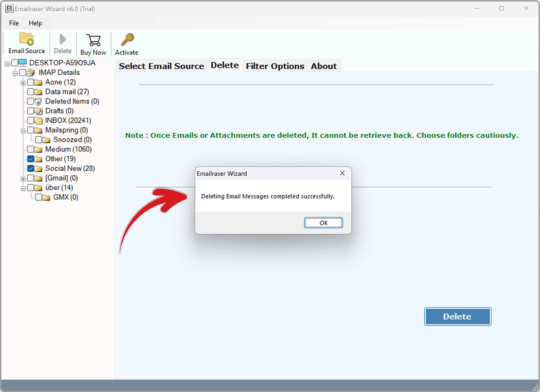Maximize the Emailraser Wizard window
Image resolution: width=540 pixels, height=392 pixels.
501,9
